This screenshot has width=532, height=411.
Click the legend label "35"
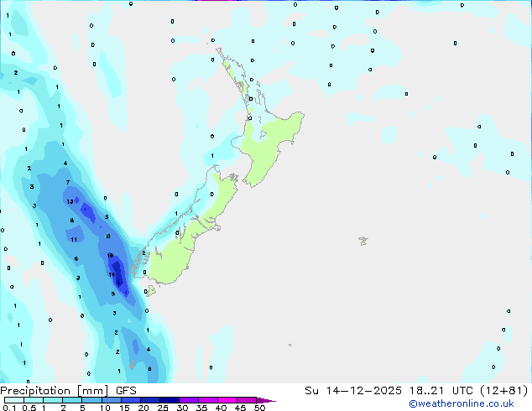click(201, 408)
